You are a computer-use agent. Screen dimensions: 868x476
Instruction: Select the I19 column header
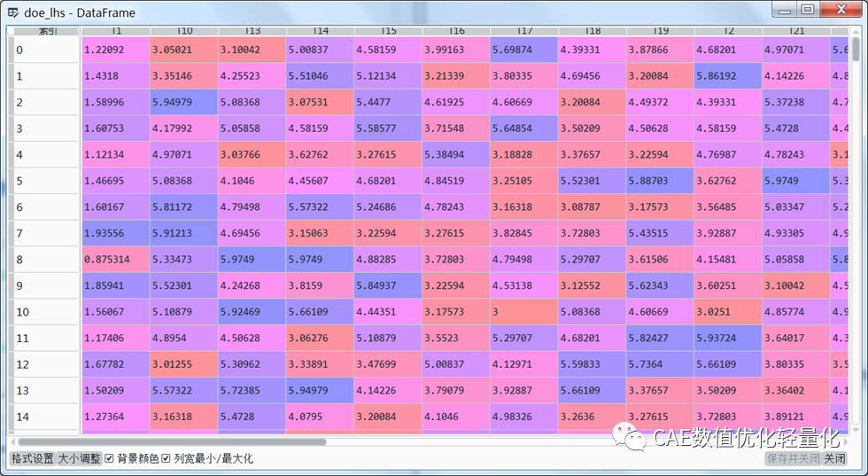click(661, 31)
